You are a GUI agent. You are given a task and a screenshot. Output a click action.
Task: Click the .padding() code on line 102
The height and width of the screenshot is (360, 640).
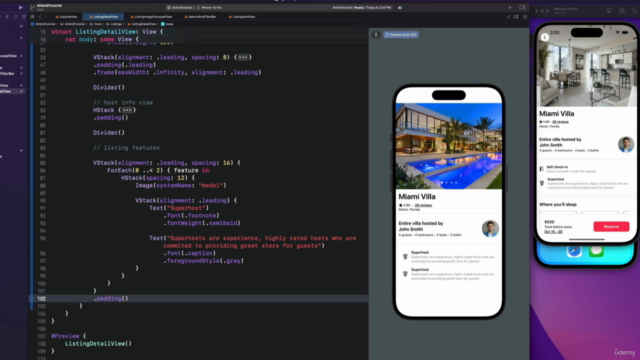(x=111, y=298)
